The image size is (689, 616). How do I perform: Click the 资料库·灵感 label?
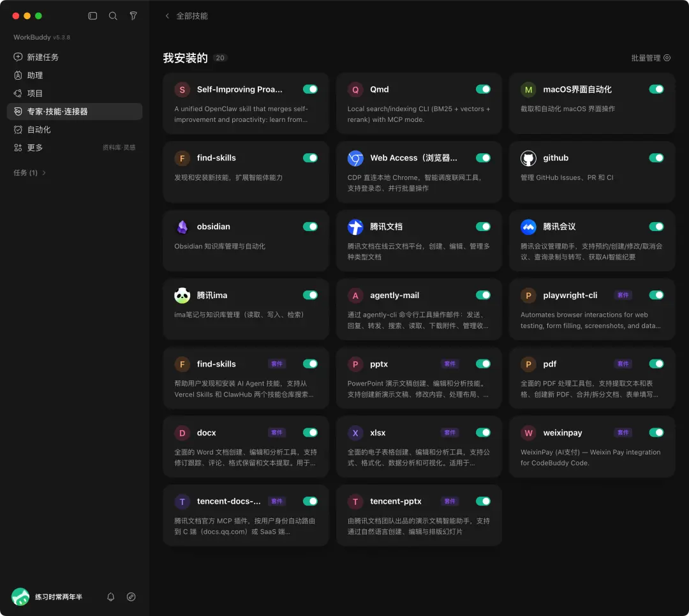[x=119, y=147]
